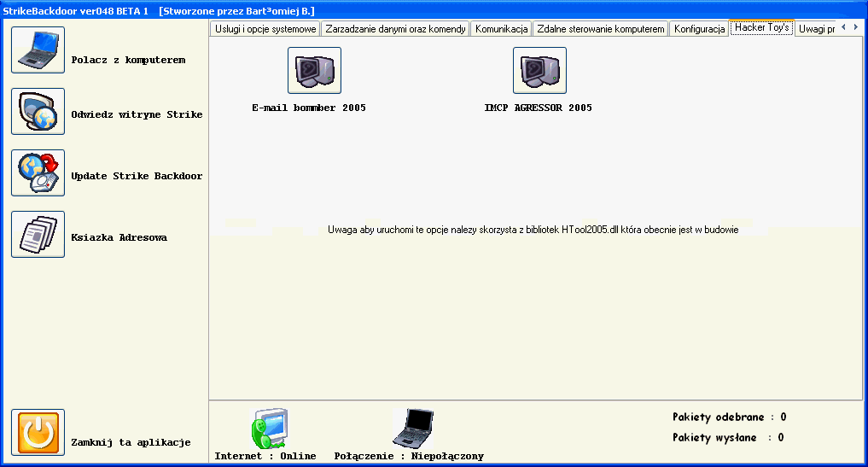Open the Odwiedz witryne Strike globe icon
The width and height of the screenshot is (868, 467).
[x=38, y=111]
